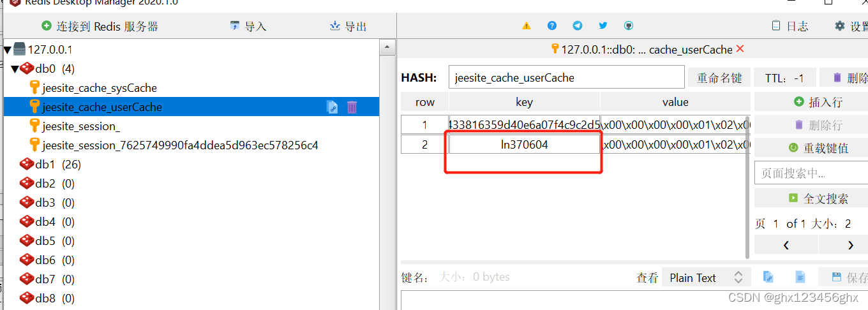Open database db8 (0)
The width and height of the screenshot is (868, 310).
point(55,299)
